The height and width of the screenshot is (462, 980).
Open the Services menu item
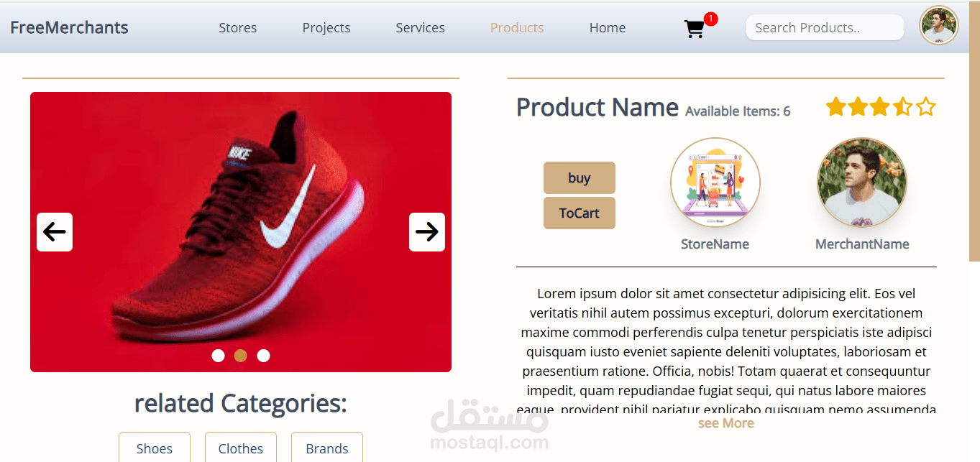pos(421,28)
